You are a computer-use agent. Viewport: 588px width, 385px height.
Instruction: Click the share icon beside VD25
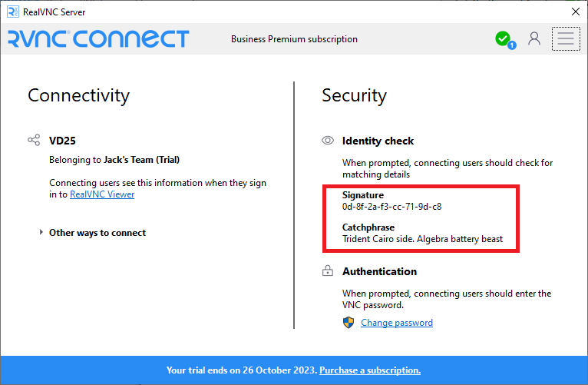pyautogui.click(x=34, y=141)
